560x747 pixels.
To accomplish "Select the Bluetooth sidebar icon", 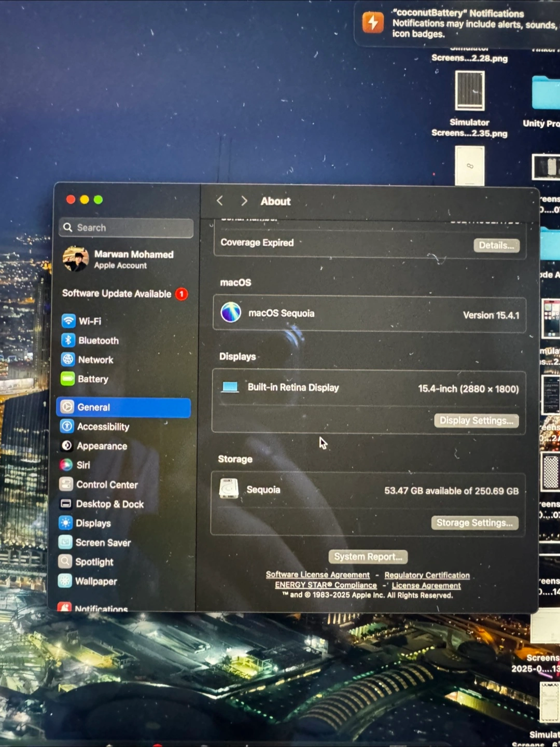I will pos(68,340).
